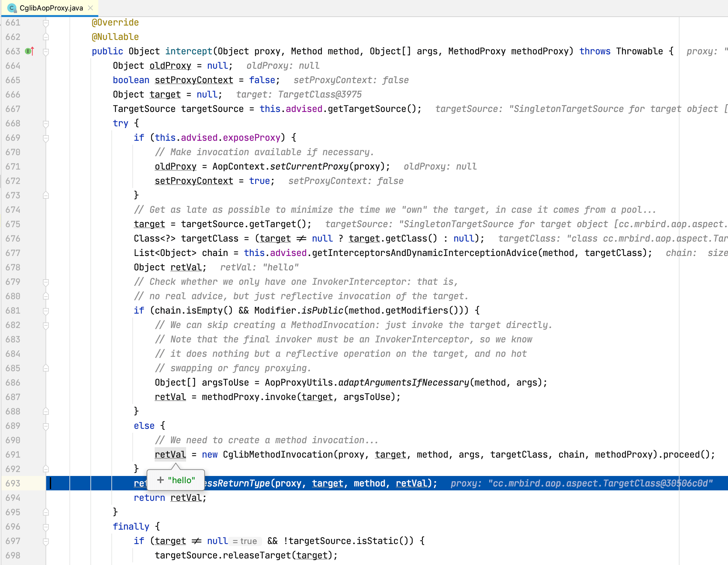The width and height of the screenshot is (728, 565).
Task: Click the fold end marker on line 695
Action: pyautogui.click(x=46, y=512)
